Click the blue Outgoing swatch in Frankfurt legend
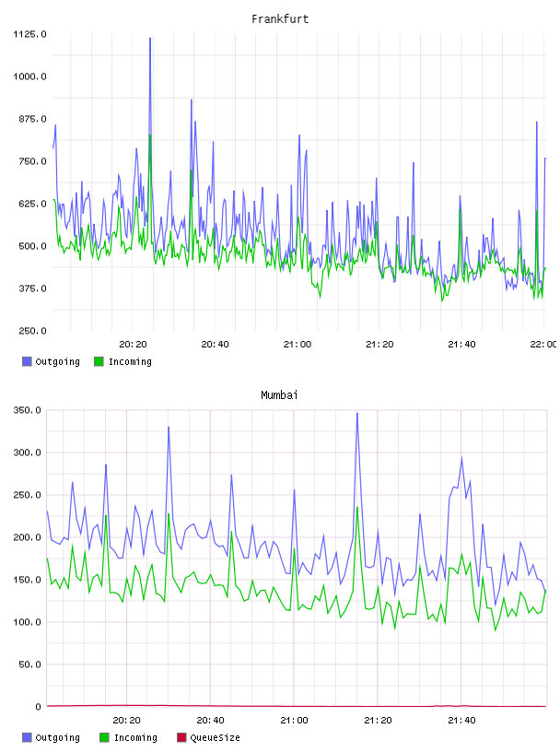The width and height of the screenshot is (560, 752). 27,361
